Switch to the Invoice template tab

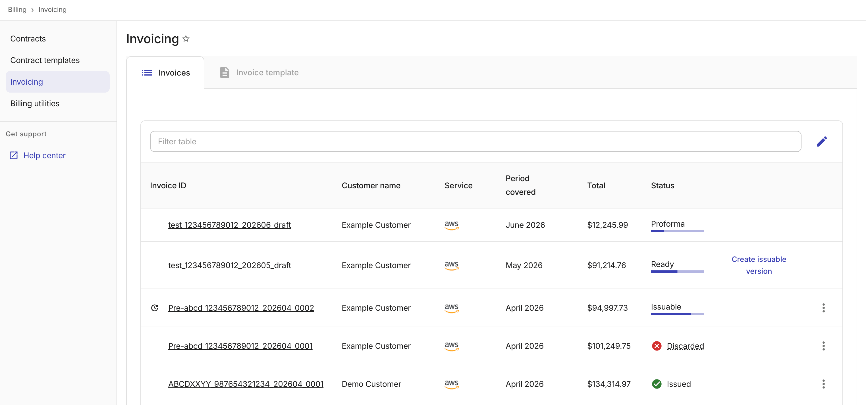click(259, 72)
